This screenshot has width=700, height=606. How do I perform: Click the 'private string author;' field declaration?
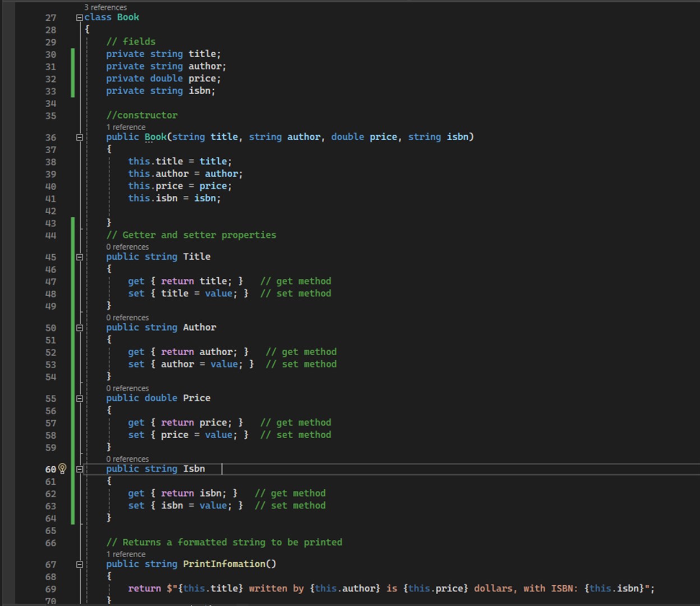[x=166, y=66]
